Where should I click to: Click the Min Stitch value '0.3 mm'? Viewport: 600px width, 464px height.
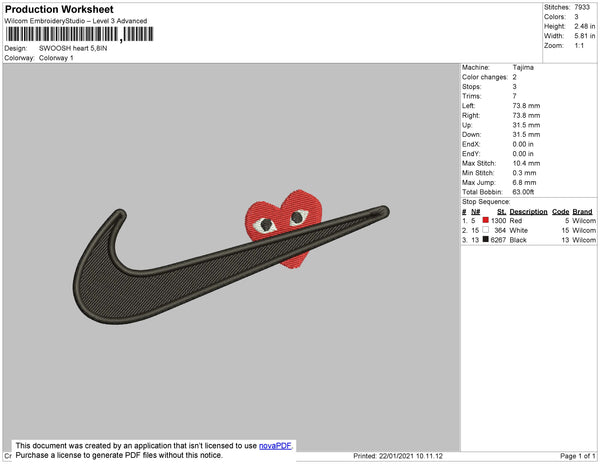tap(524, 173)
